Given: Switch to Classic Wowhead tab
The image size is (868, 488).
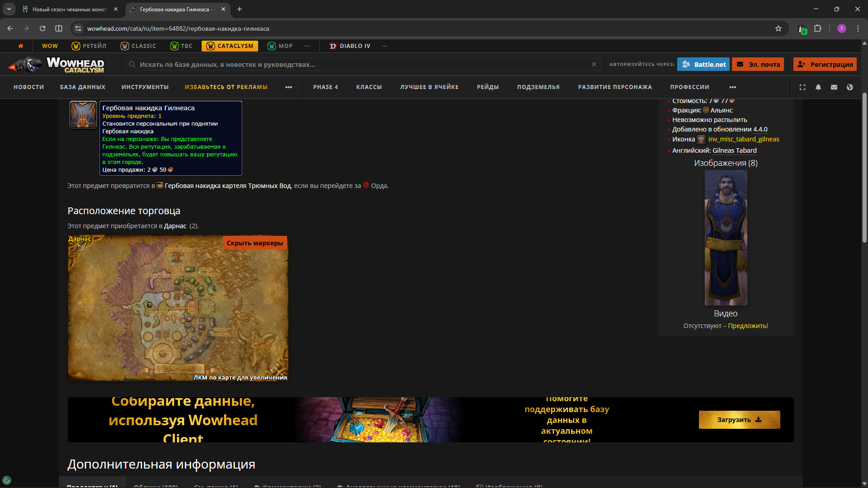Looking at the screenshot, I should tap(138, 46).
